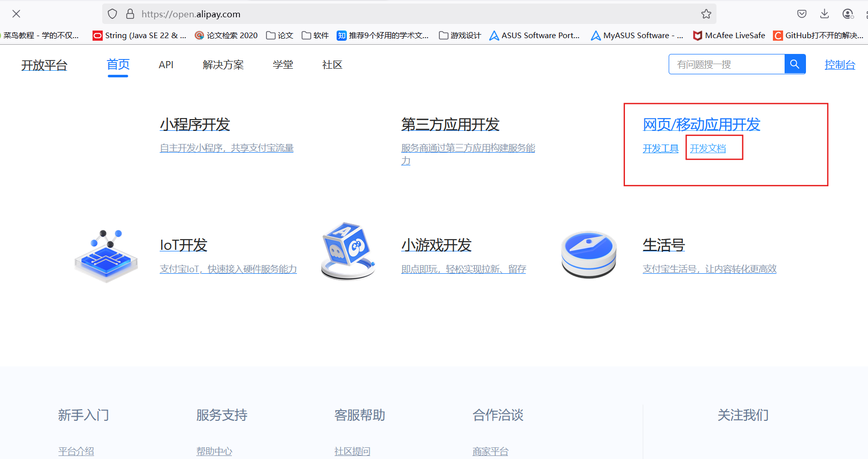Click the padlock site security icon
The width and height of the screenshot is (868, 459).
coord(130,14)
